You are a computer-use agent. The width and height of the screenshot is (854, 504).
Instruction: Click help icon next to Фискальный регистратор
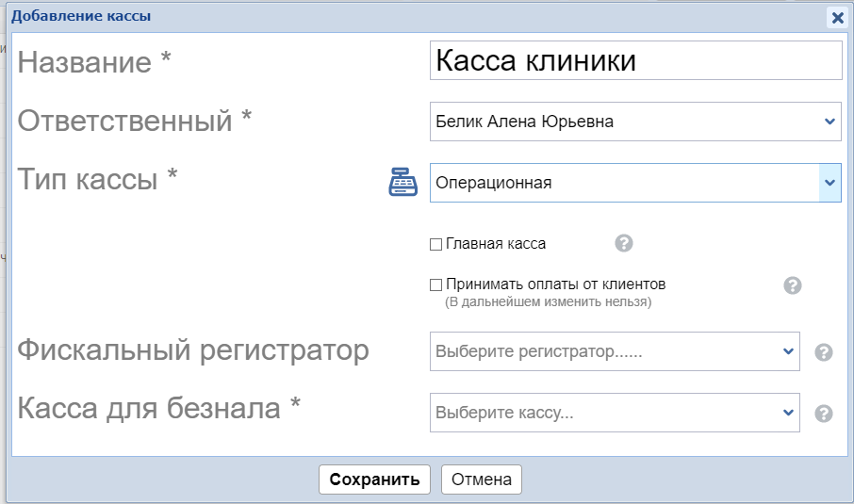(823, 352)
